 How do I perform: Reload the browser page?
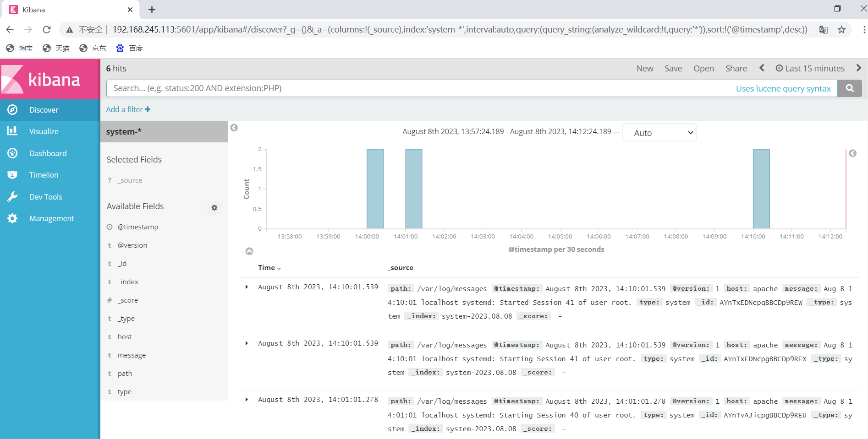coord(46,30)
